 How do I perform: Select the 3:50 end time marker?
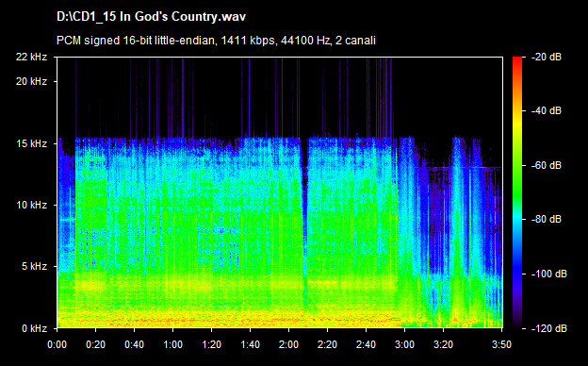[501, 344]
